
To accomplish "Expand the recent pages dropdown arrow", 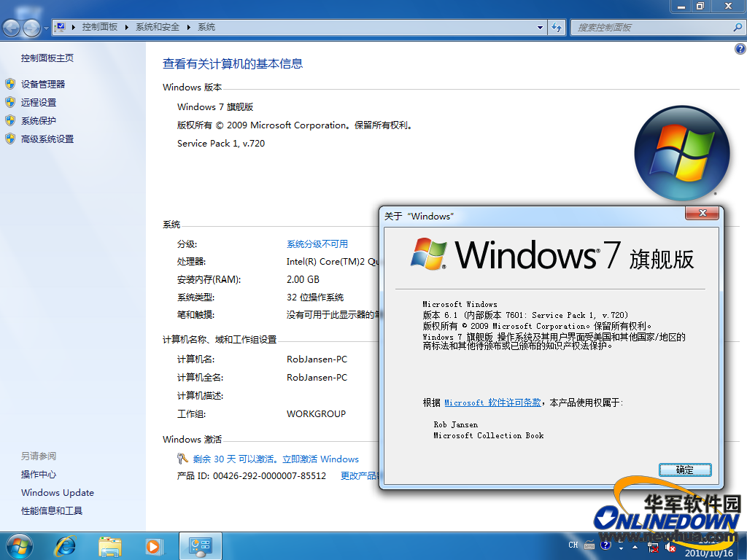I will pyautogui.click(x=47, y=28).
